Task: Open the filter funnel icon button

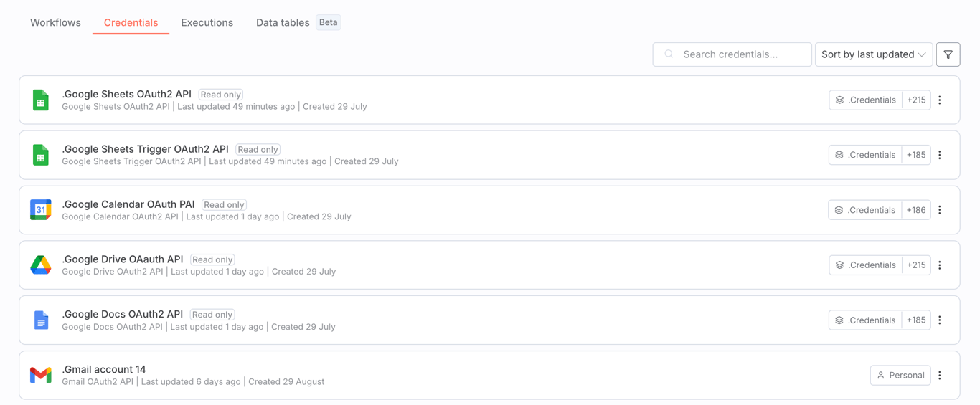Action: pos(948,54)
